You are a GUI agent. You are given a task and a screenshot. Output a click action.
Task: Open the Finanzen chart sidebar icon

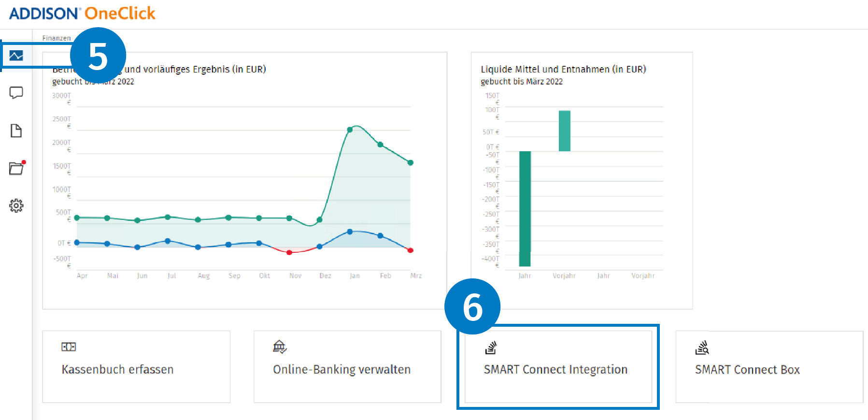pos(16,56)
